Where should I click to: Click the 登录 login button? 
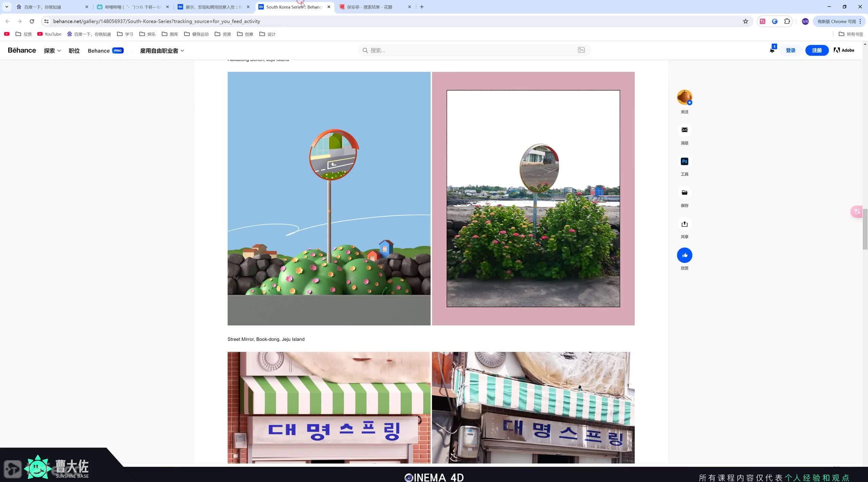pyautogui.click(x=790, y=50)
